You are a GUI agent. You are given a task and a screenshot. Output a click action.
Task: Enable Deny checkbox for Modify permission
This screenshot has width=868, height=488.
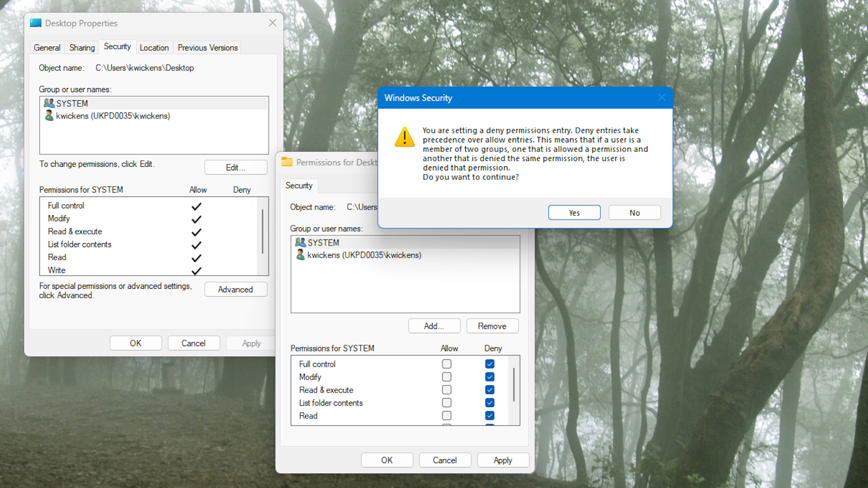click(x=490, y=376)
